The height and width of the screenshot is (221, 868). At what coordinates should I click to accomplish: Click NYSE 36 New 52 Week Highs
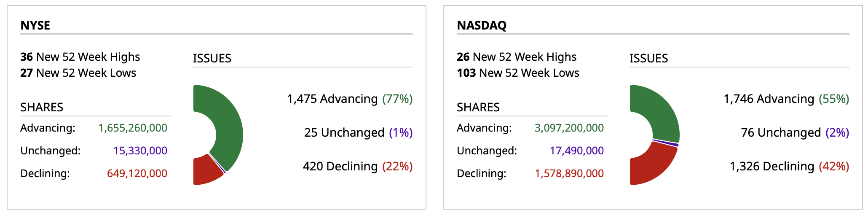pos(80,57)
